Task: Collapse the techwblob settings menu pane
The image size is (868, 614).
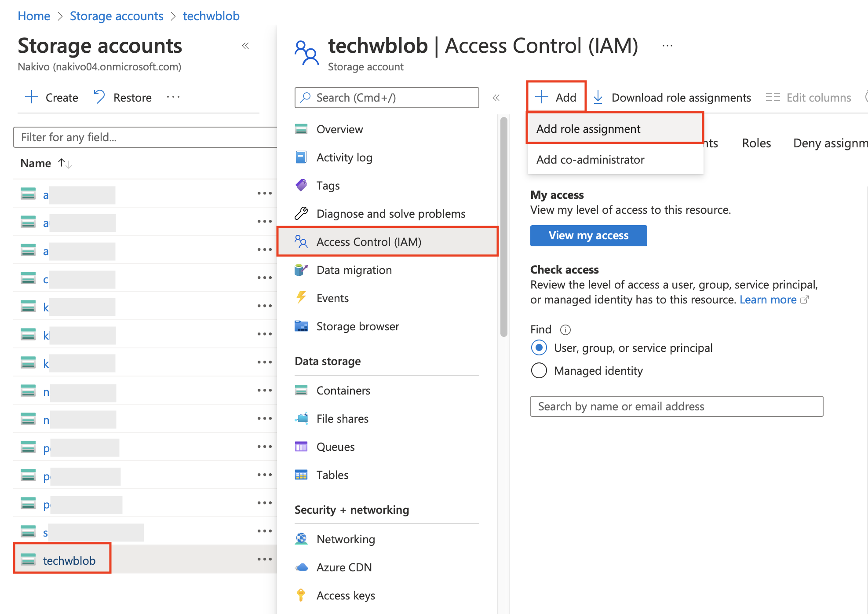Action: [496, 98]
